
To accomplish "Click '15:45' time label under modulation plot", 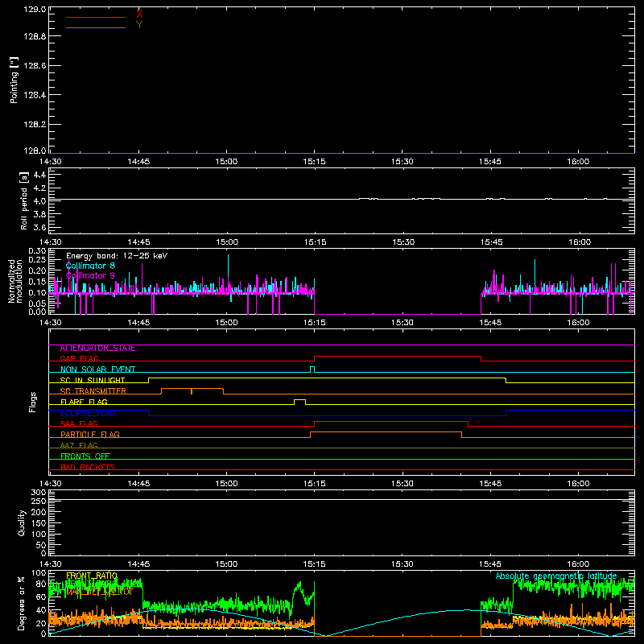I will (x=490, y=323).
